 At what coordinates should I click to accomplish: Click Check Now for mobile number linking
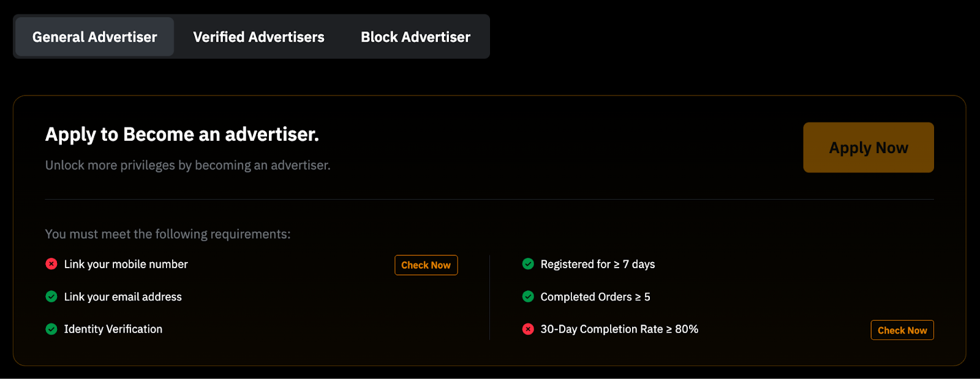pyautogui.click(x=426, y=265)
